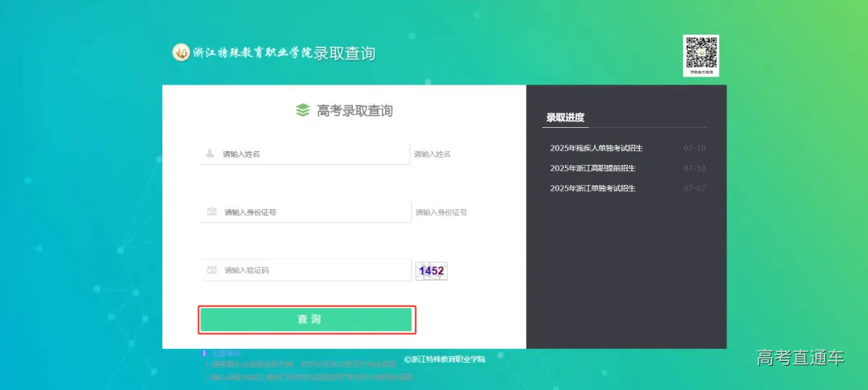
Task: Click the ©浙江特殊教育职业学院 footer copyright
Action: pos(444,359)
